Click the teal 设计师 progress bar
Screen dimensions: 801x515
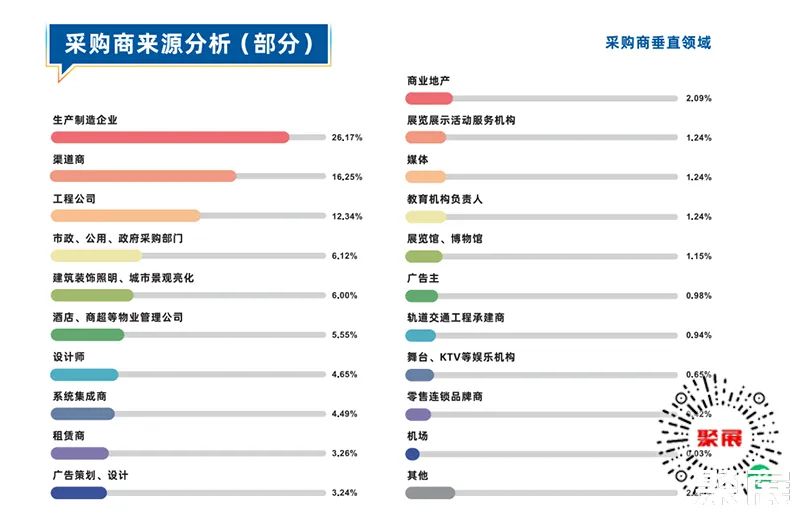(x=84, y=375)
